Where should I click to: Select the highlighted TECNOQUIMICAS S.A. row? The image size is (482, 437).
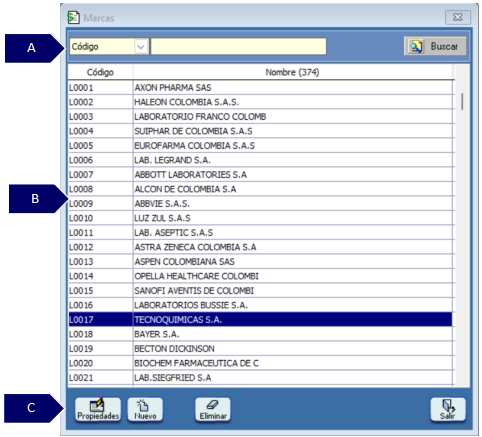[260, 320]
